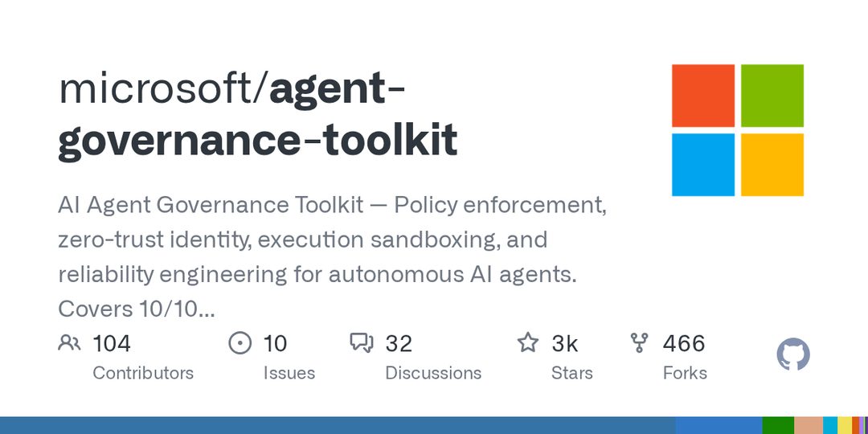868x434 pixels.
Task: Click the repository description text
Action: point(332,257)
